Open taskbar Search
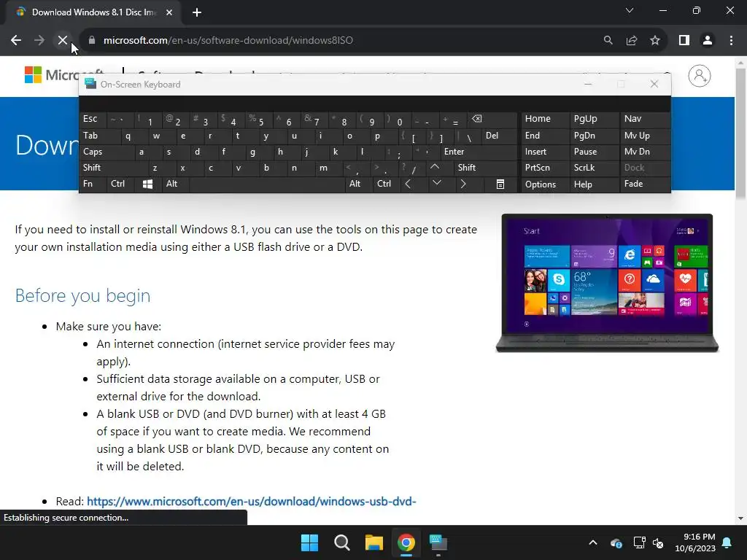747x560 pixels. [x=341, y=542]
